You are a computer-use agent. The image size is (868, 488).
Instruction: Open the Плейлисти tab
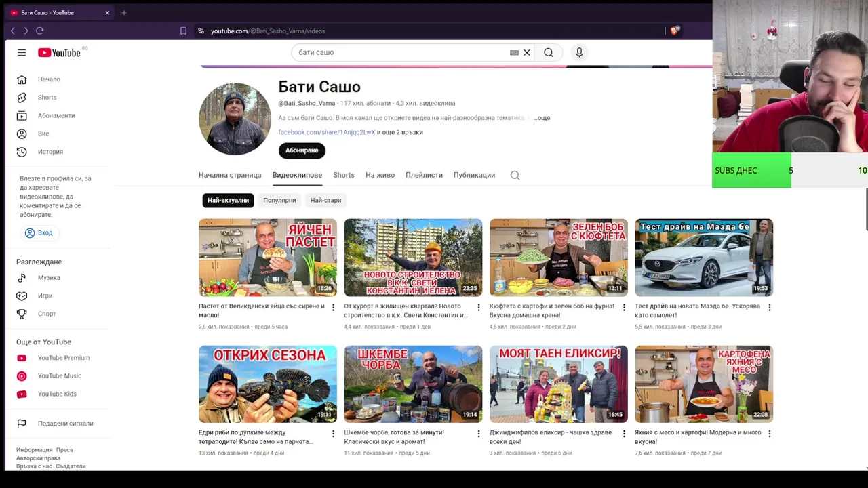pos(424,175)
